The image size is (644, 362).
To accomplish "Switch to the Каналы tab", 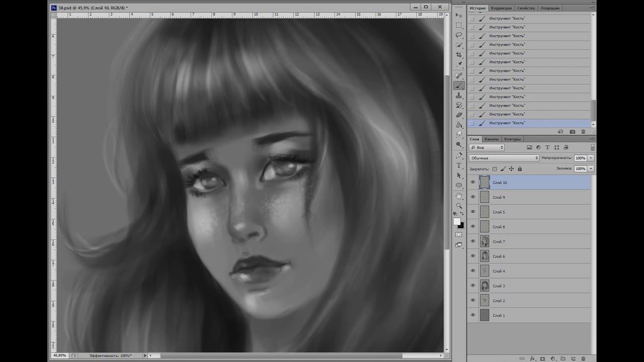I will 491,139.
